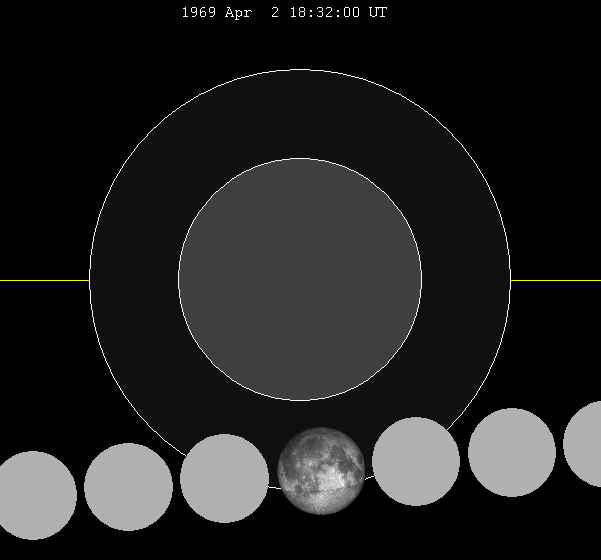Click the partially cut-off Moon disc at right edge
This screenshot has width=601, height=560.
coord(585,444)
